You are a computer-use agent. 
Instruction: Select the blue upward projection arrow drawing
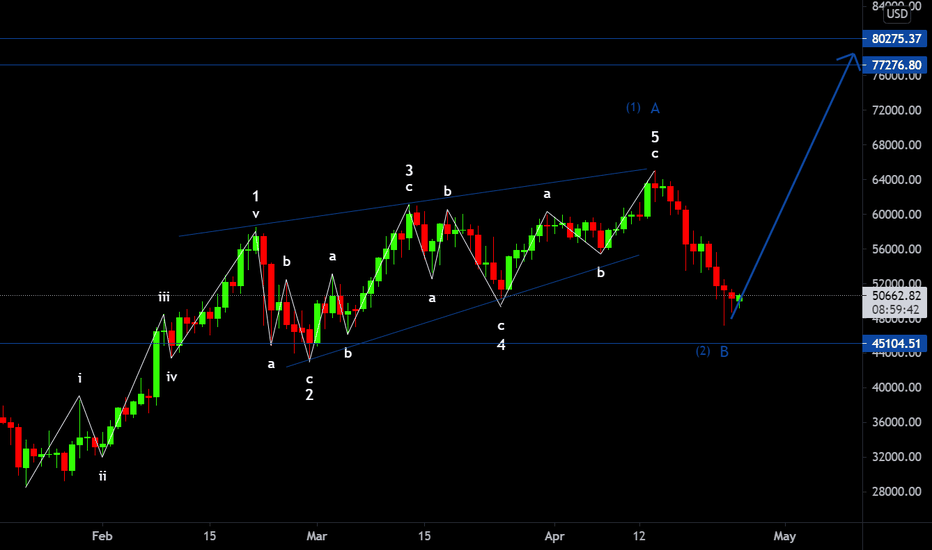point(796,184)
